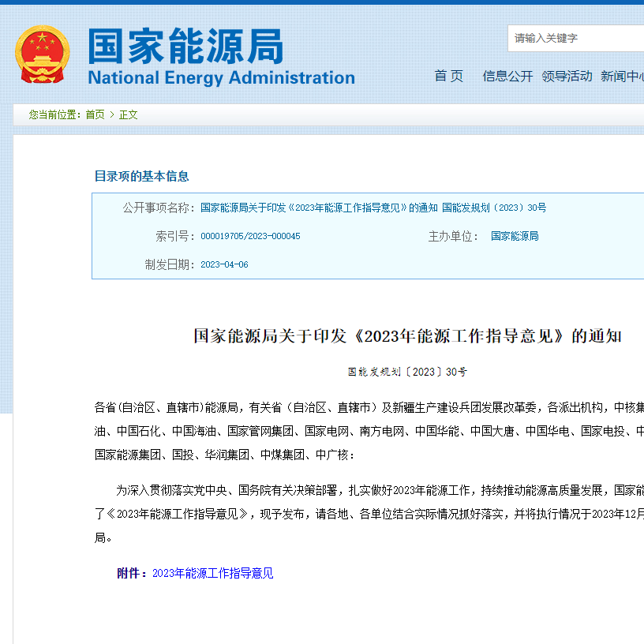Click the 主办单位 label
Viewport: 644px width, 644px height.
pos(454,236)
